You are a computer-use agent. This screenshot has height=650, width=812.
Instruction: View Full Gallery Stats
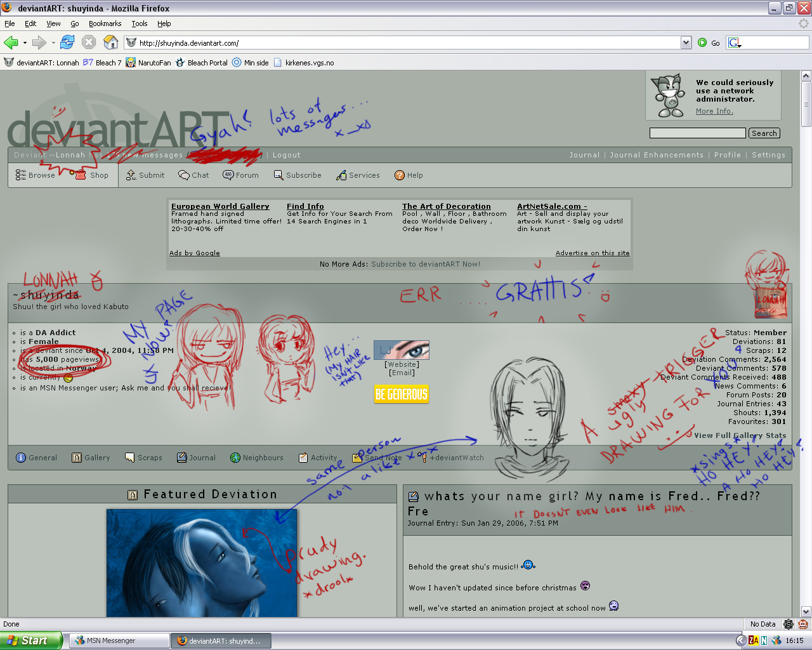pos(740,435)
